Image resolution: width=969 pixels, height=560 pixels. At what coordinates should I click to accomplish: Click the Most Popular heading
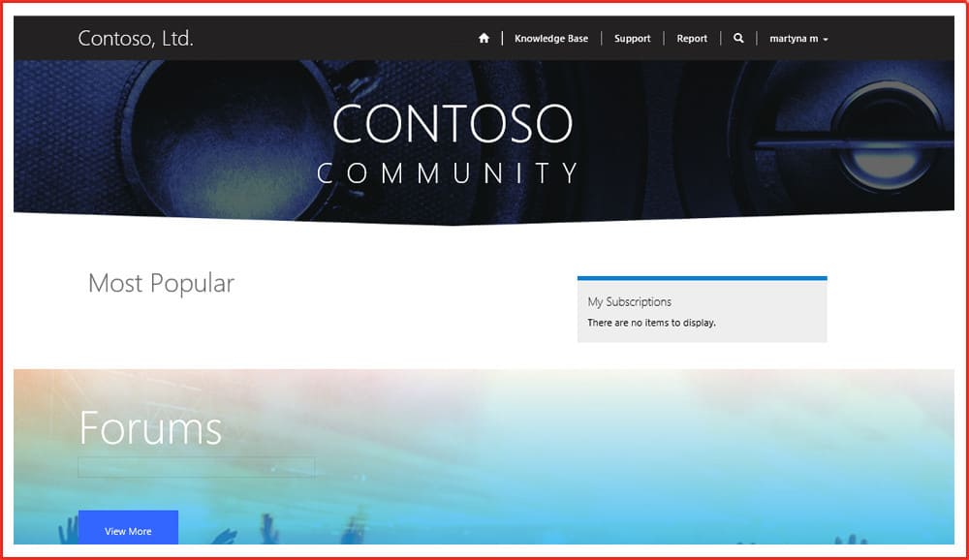161,284
